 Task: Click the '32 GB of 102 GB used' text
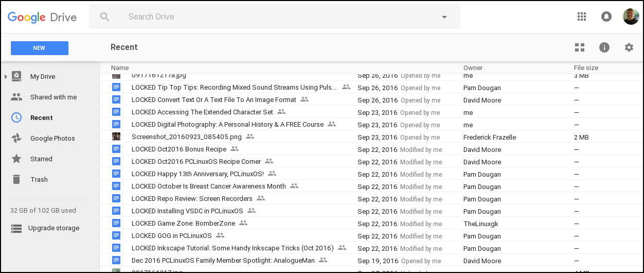click(x=43, y=211)
